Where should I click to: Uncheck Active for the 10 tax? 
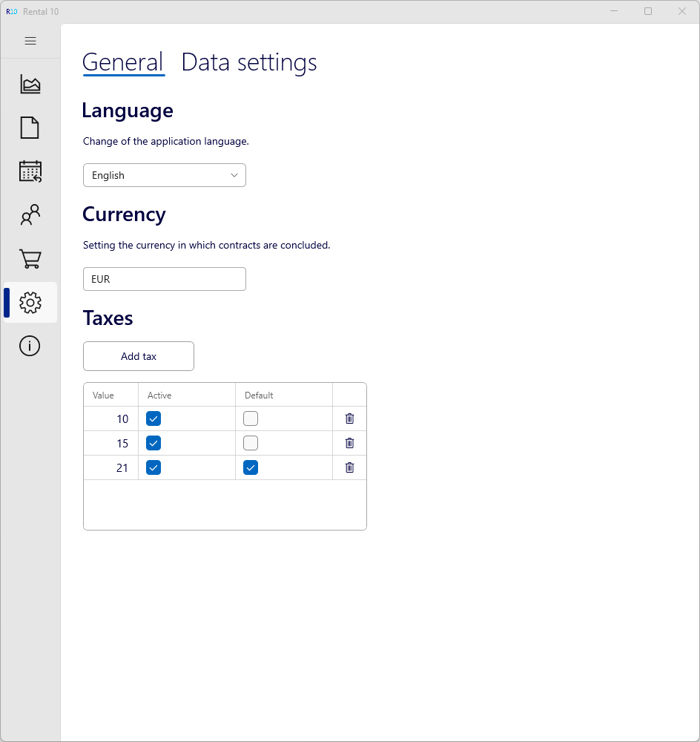[x=153, y=418]
